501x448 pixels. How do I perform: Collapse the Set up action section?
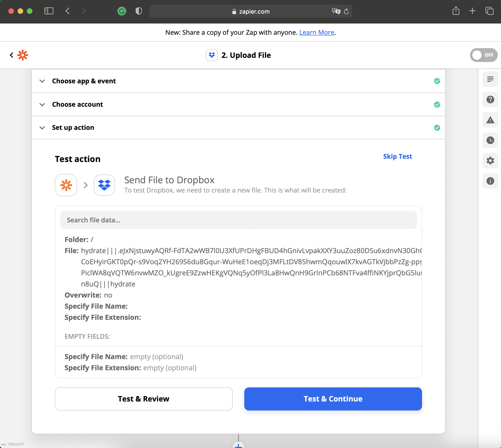coord(73,128)
